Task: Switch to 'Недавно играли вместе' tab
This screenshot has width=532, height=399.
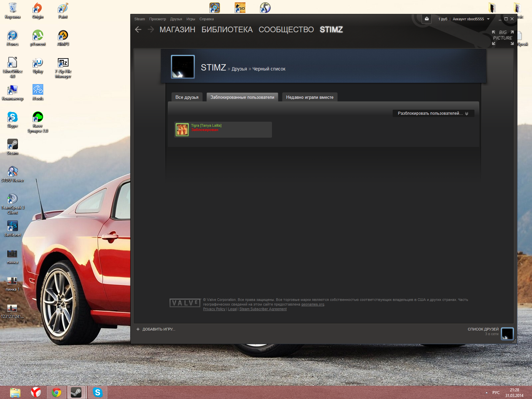Action: point(310,97)
